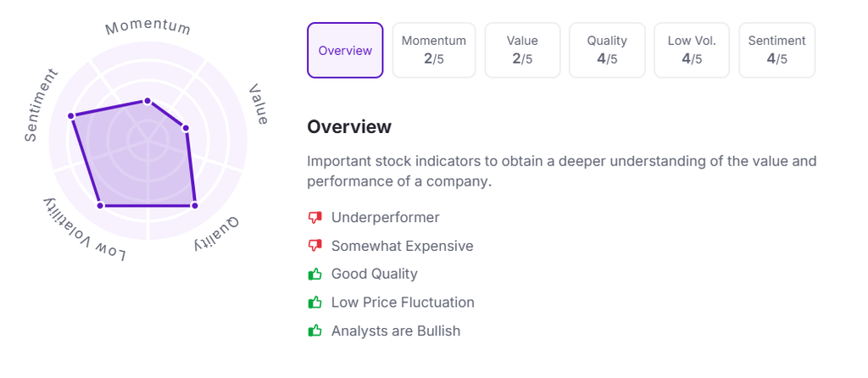This screenshot has height=378, width=868.
Task: Click the Analysts are Bullish text
Action: coord(396,331)
